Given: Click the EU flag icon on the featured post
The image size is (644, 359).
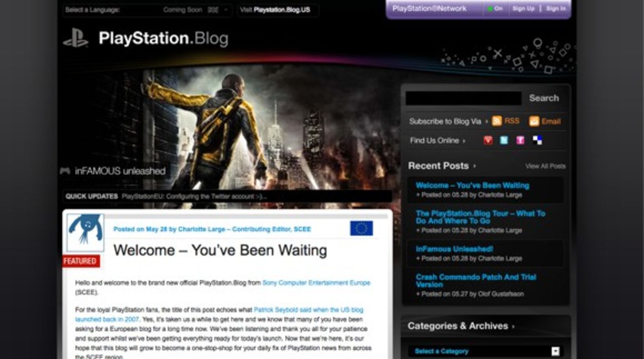Looking at the screenshot, I should [362, 228].
